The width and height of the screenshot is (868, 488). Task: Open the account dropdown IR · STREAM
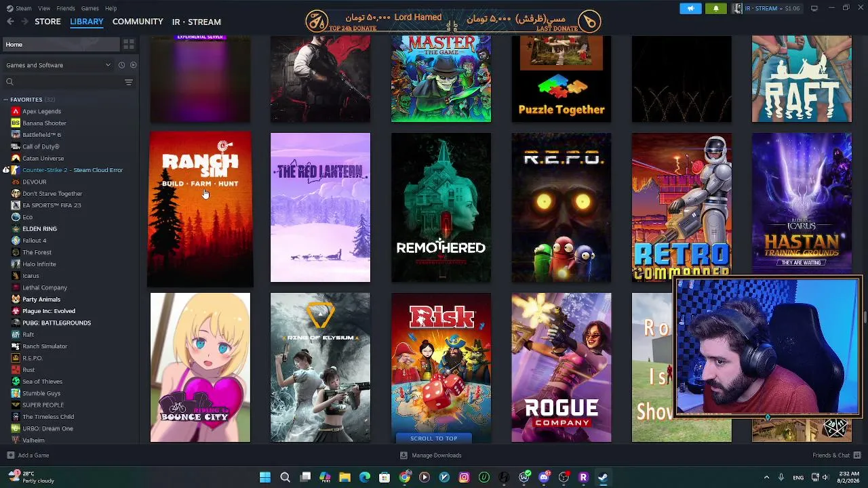tap(767, 8)
